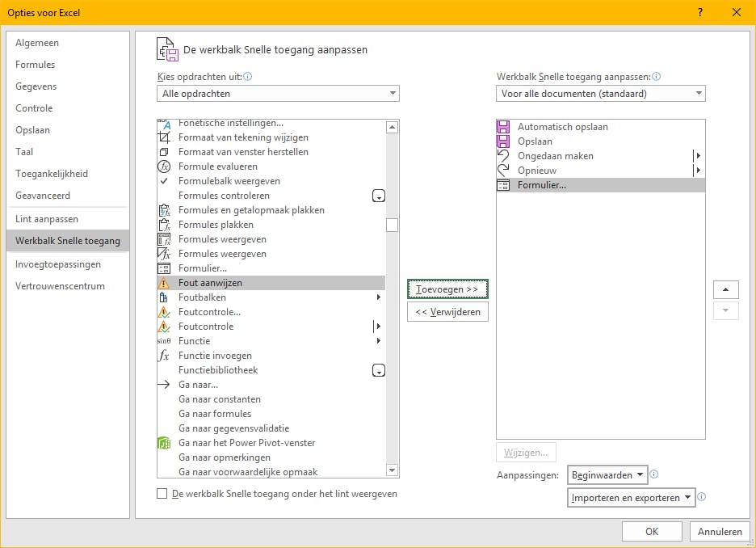Open the Formules options category
The height and width of the screenshot is (548, 756).
point(68,65)
